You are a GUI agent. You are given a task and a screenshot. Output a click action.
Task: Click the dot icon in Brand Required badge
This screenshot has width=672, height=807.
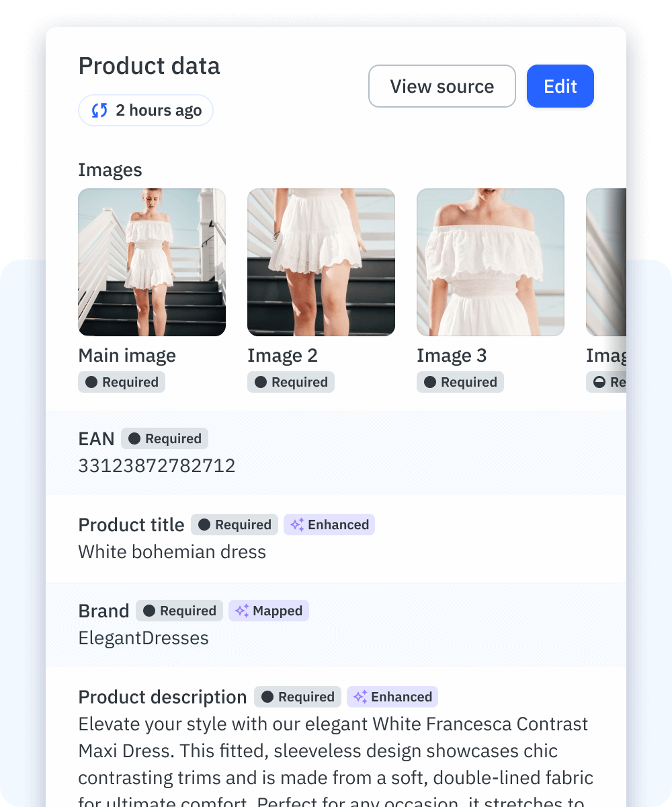149,611
